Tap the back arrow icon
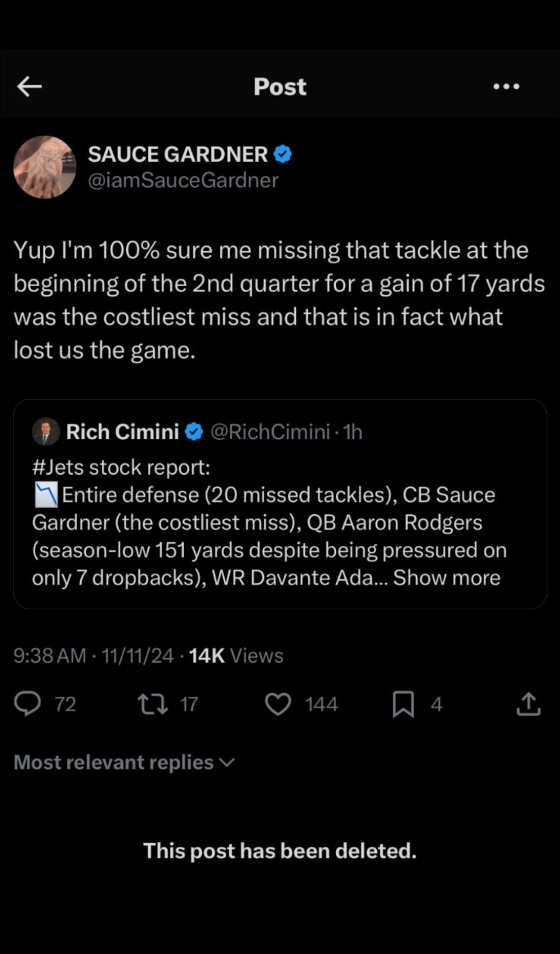Viewport: 560px width, 954px height. tap(29, 86)
